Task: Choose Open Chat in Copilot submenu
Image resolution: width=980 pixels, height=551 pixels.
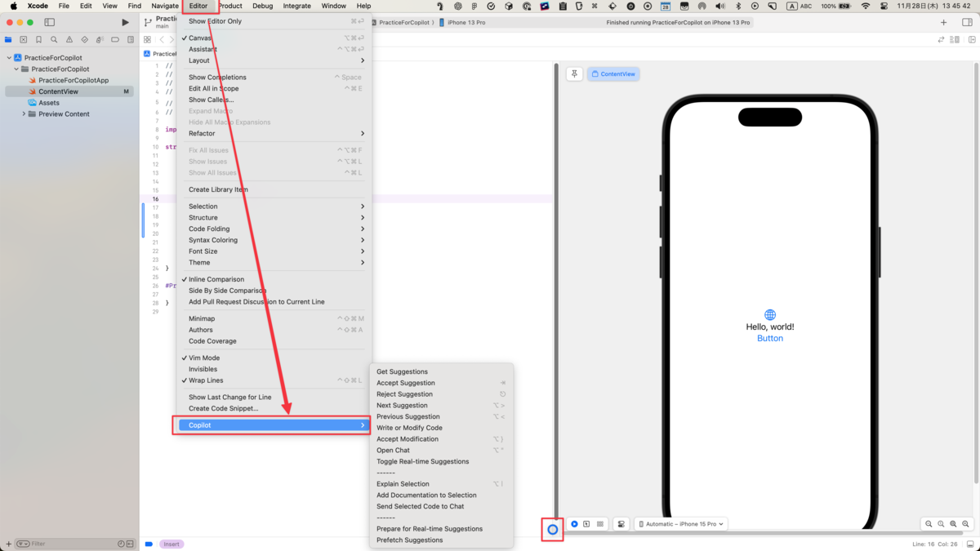Action: 441,450
